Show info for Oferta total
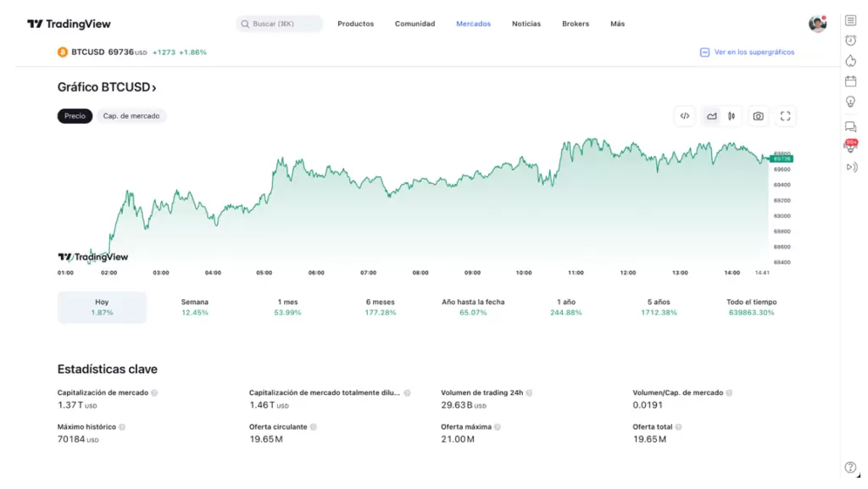The height and width of the screenshot is (489, 868). (x=679, y=427)
